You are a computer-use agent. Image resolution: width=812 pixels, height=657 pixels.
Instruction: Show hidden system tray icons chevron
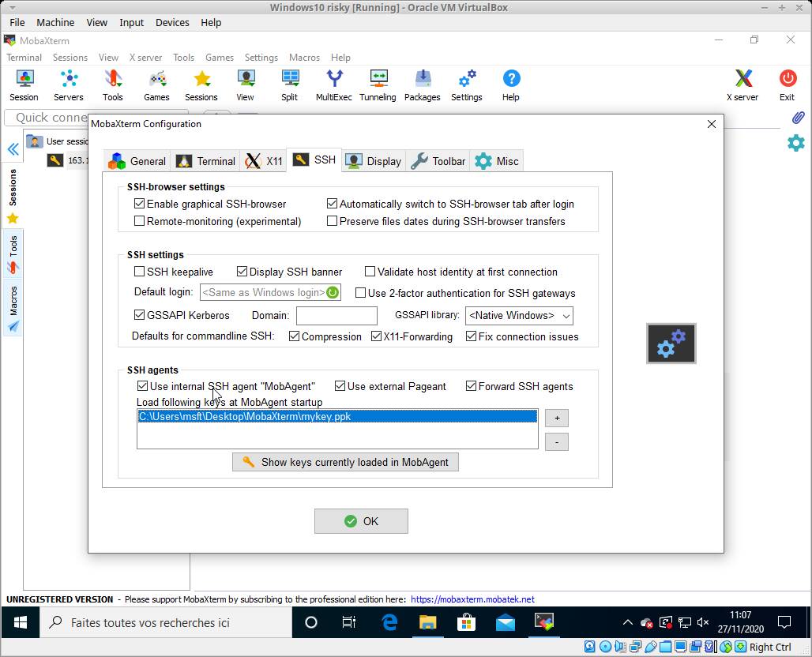coord(628,622)
